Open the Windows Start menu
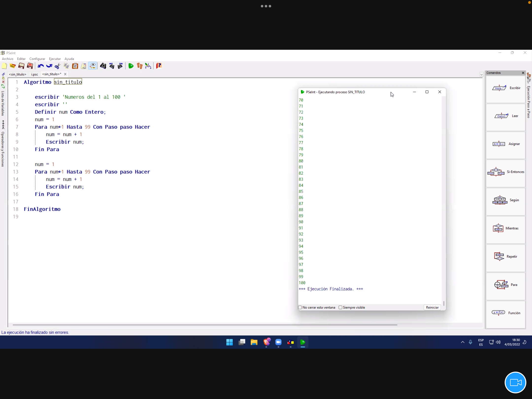 [230, 342]
